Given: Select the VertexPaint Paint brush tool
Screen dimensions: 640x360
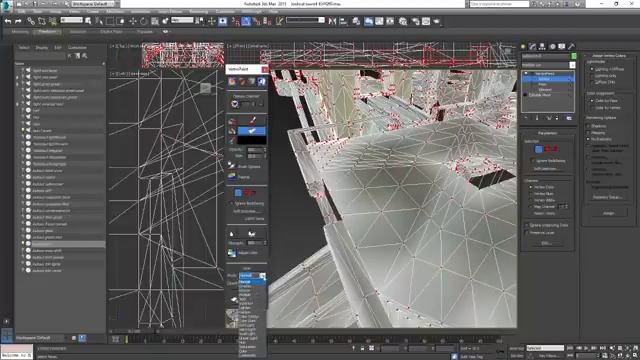Looking at the screenshot, I should pos(252,120).
